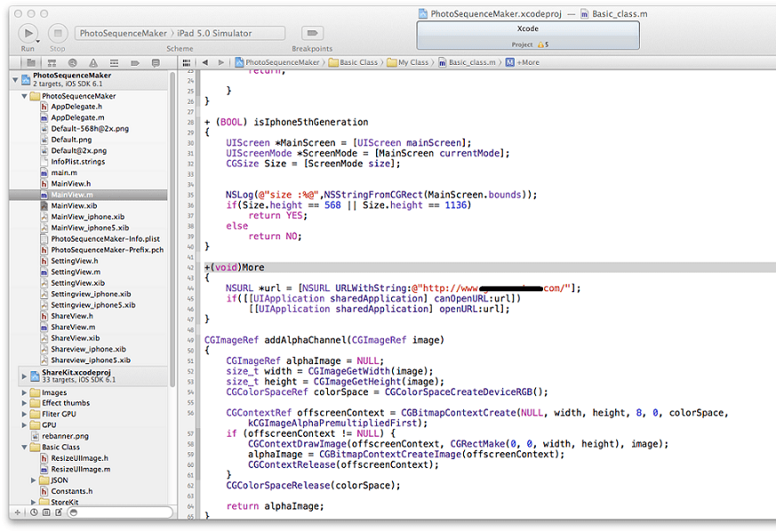
Task: Expand the JSON folder
Action: tap(33, 480)
